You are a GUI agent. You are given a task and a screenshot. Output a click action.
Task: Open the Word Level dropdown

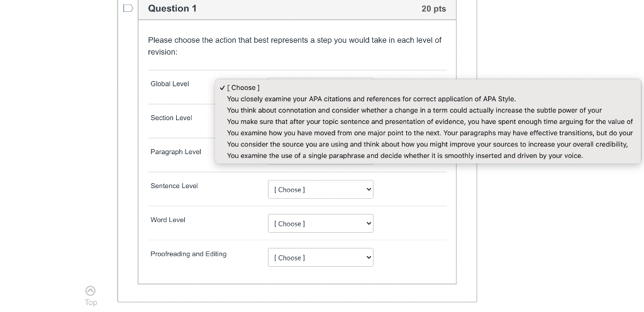320,223
